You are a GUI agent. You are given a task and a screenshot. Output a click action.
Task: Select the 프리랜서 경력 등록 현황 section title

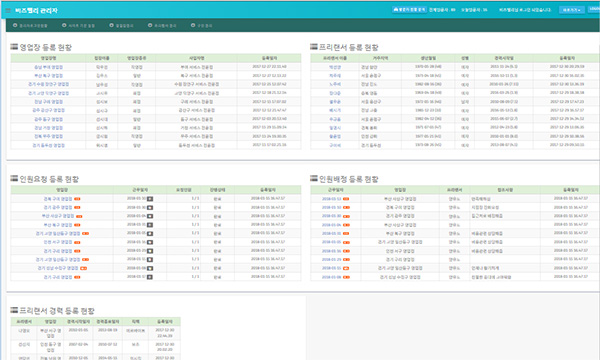[57, 311]
